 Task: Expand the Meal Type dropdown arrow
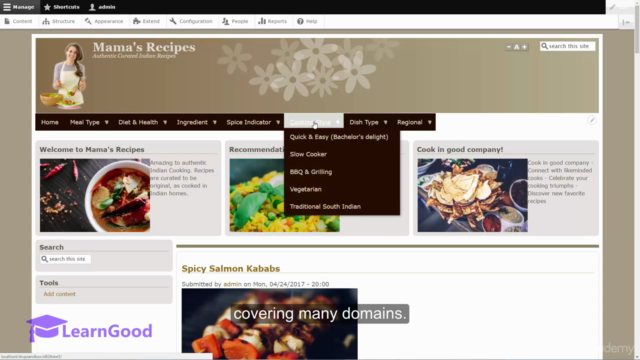pos(107,122)
